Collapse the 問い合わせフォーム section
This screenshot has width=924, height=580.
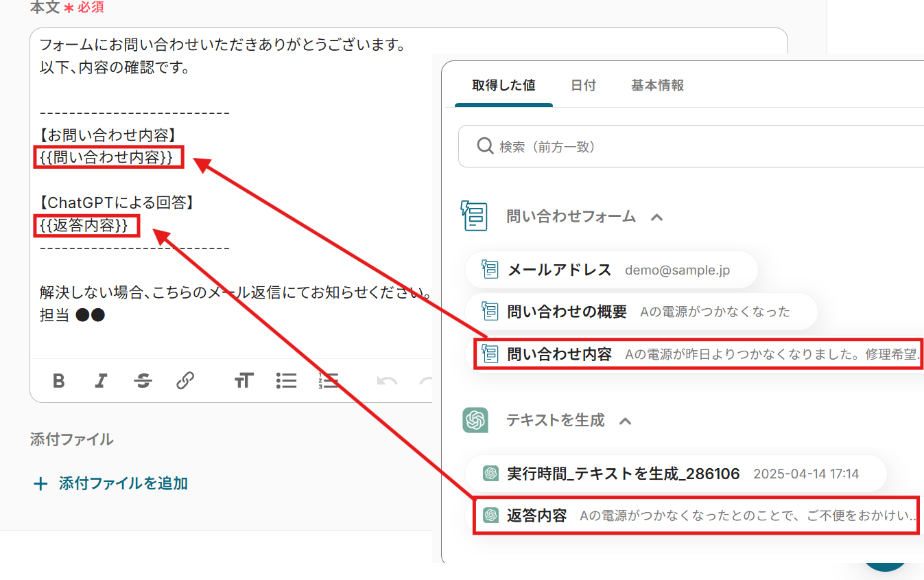[656, 217]
